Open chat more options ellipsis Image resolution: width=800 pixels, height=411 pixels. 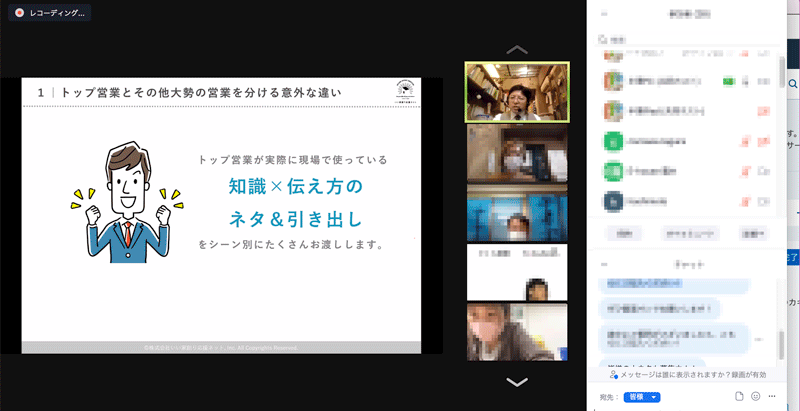tap(772, 397)
